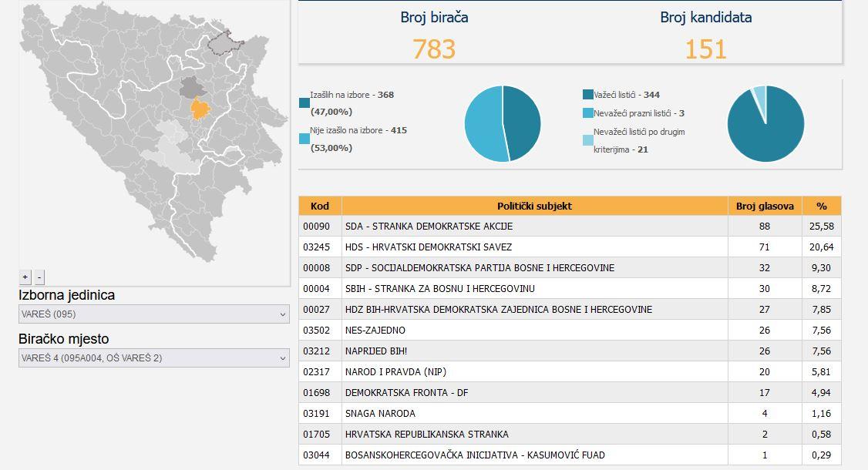Click the dark teal Izašlih na izbore legend swatch
This screenshot has width=868, height=470.
point(304,103)
